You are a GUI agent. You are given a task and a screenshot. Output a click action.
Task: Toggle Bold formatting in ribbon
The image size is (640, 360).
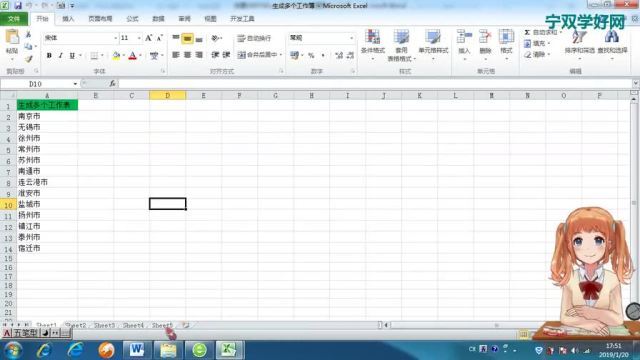click(49, 55)
